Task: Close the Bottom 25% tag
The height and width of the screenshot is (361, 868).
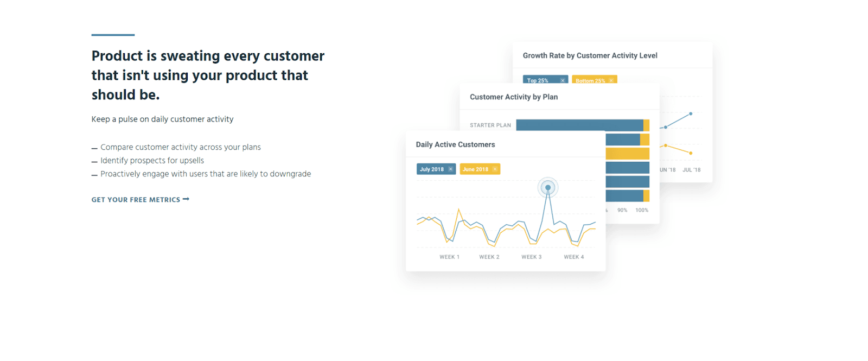Action: pos(611,80)
